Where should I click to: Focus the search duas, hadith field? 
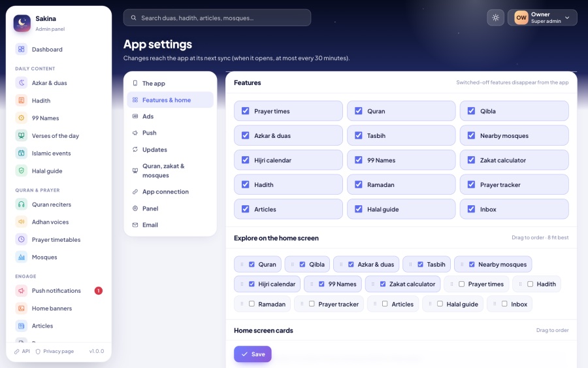[x=217, y=18]
